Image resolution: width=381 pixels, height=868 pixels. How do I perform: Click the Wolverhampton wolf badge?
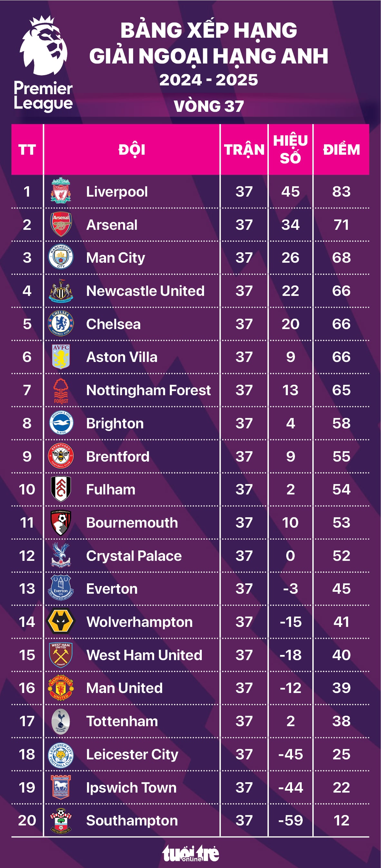tap(61, 621)
